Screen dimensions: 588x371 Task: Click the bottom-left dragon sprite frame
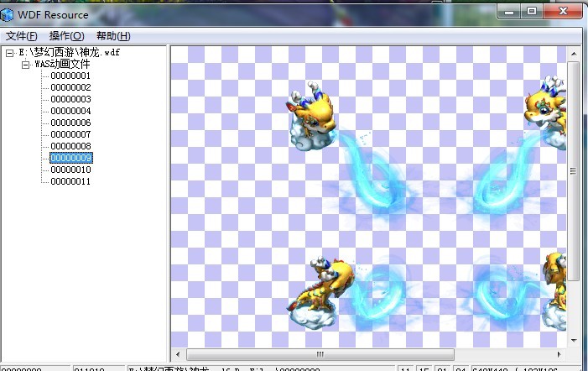point(320,292)
